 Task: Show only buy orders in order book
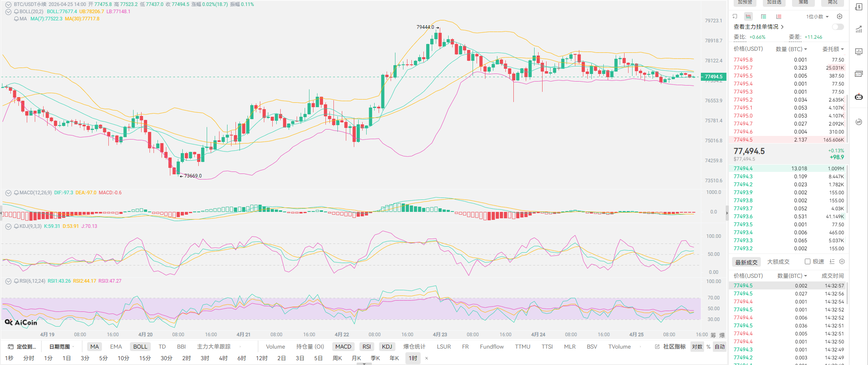[x=763, y=16]
